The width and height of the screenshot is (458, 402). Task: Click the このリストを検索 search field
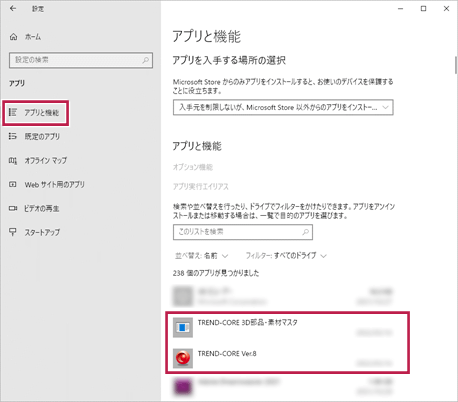243,232
